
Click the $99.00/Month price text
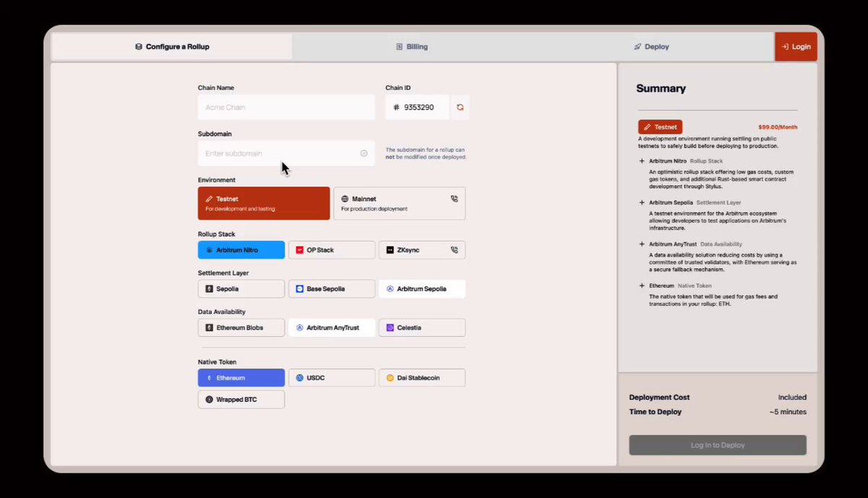pos(778,127)
